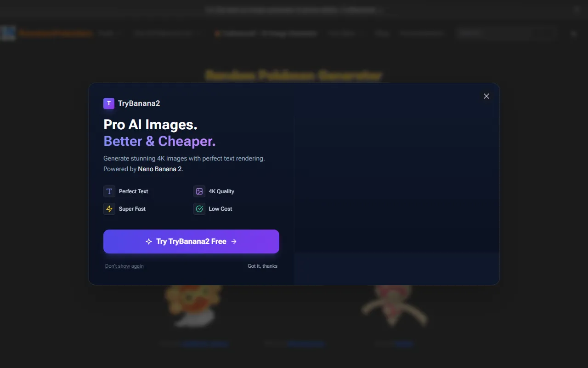Click the purple TryBanana2 logo icon
Image resolution: width=588 pixels, height=368 pixels.
click(x=108, y=103)
